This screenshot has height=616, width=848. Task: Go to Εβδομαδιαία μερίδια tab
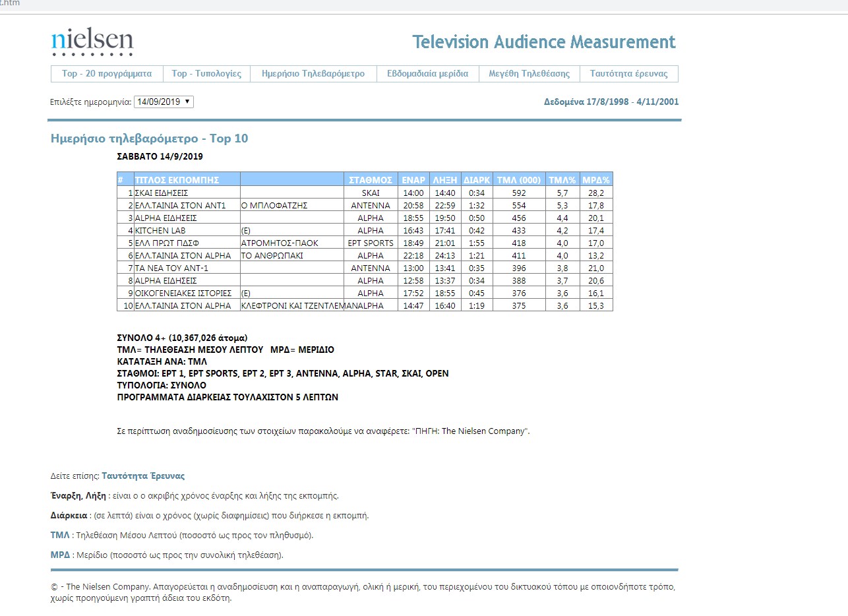click(x=427, y=74)
